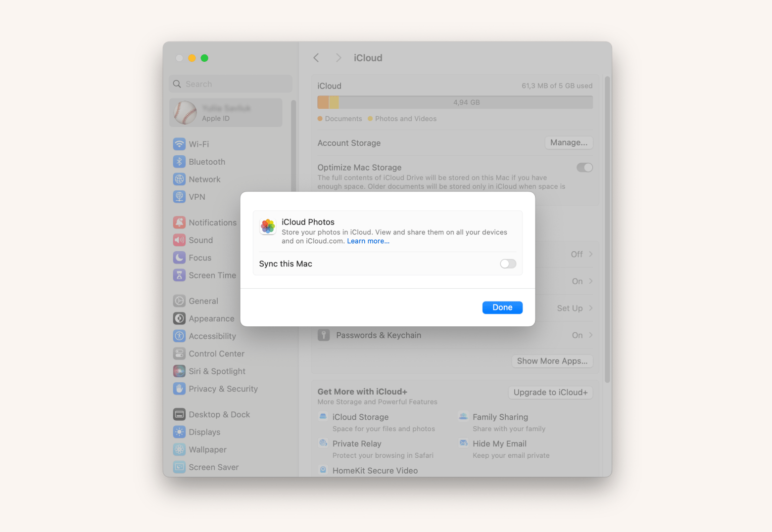Screen dimensions: 772x532
Task: Click the 'Keep your email private' text
Action: tap(511, 455)
